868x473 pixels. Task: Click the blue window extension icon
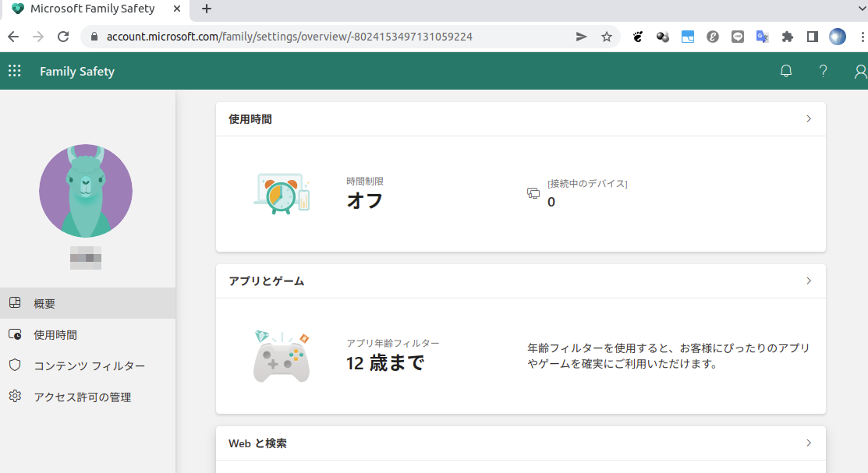[x=688, y=37]
